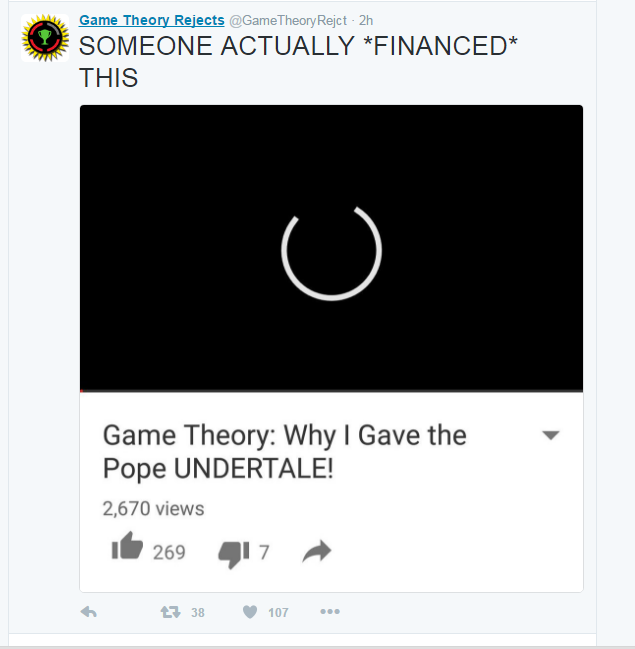Click the SOMEONE ACTUALLY FINANCED THIS tweet text

[298, 62]
